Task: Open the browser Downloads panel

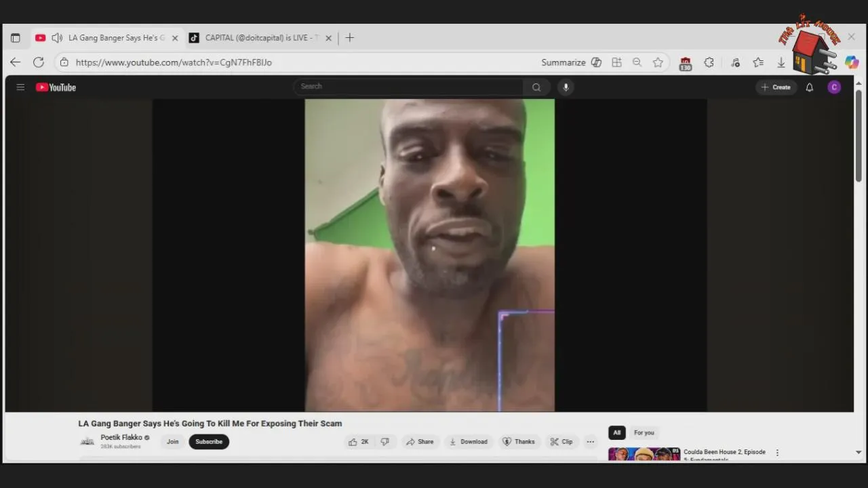Action: [x=781, y=62]
